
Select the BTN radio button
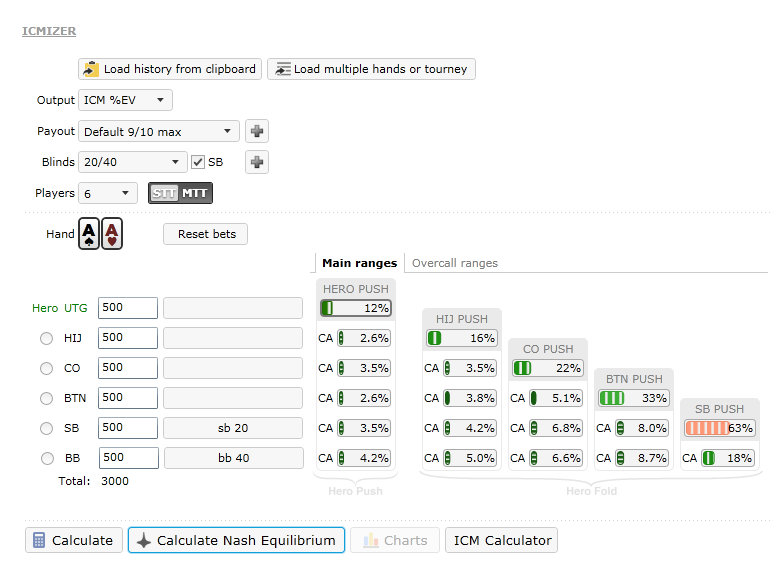click(x=47, y=398)
